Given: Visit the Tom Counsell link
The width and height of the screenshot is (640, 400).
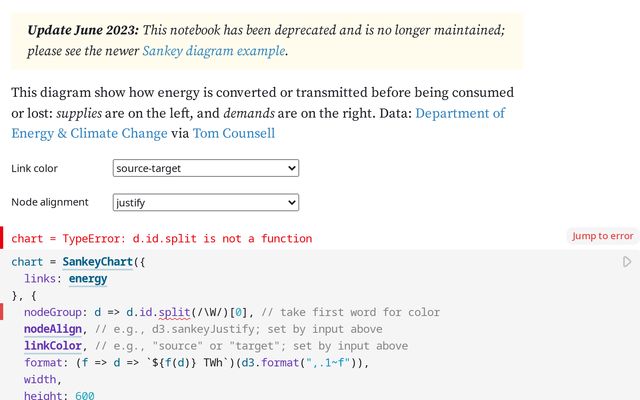Looking at the screenshot, I should tap(233, 132).
